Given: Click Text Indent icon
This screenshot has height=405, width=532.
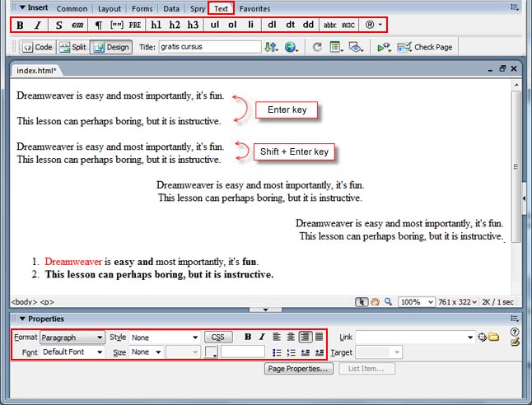Looking at the screenshot, I should tap(320, 353).
